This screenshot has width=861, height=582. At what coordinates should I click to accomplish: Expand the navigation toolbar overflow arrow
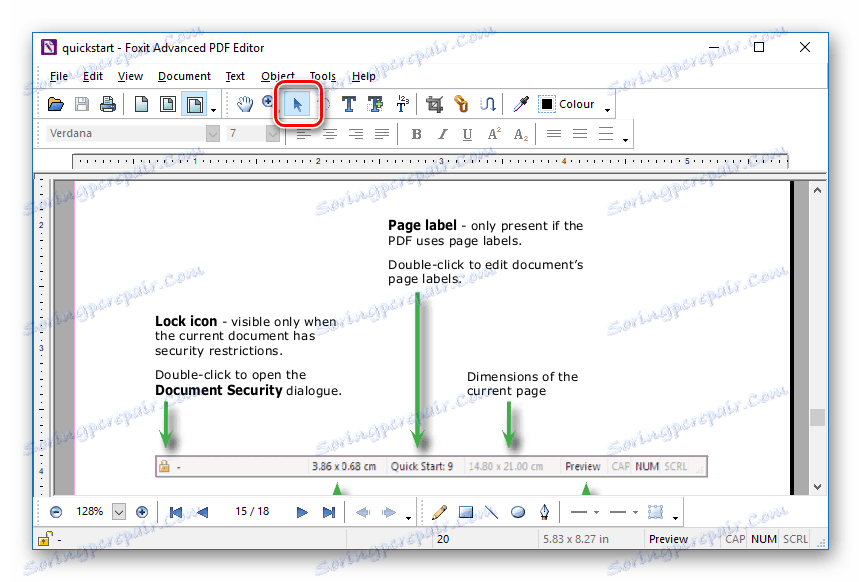409,518
